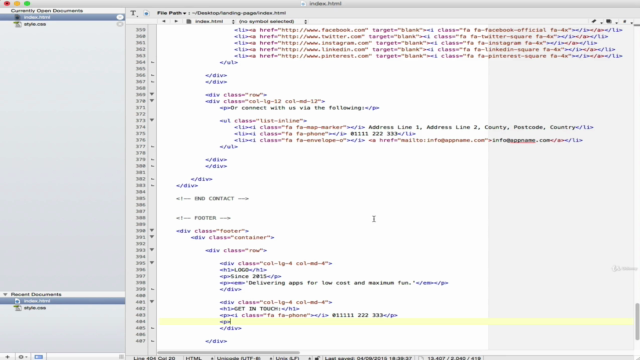Click the ~/Desktop/landing-page/index.html path text

point(239,13)
